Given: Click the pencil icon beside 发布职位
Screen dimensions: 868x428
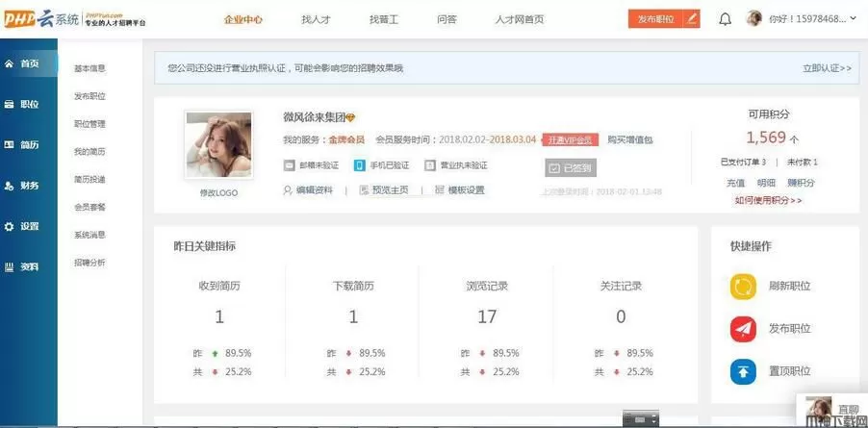Looking at the screenshot, I should point(691,19).
